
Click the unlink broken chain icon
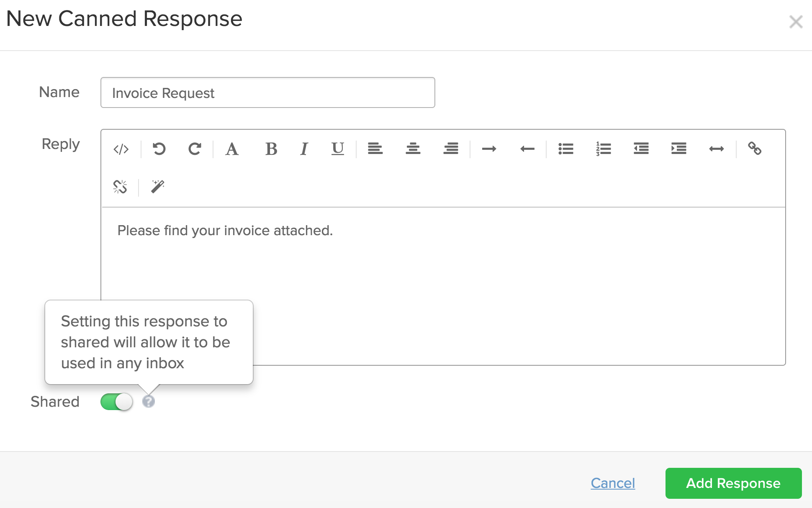pos(120,187)
